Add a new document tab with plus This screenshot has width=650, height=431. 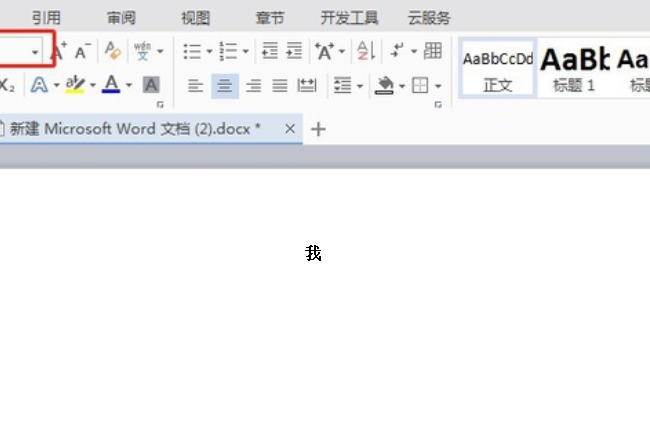point(318,129)
